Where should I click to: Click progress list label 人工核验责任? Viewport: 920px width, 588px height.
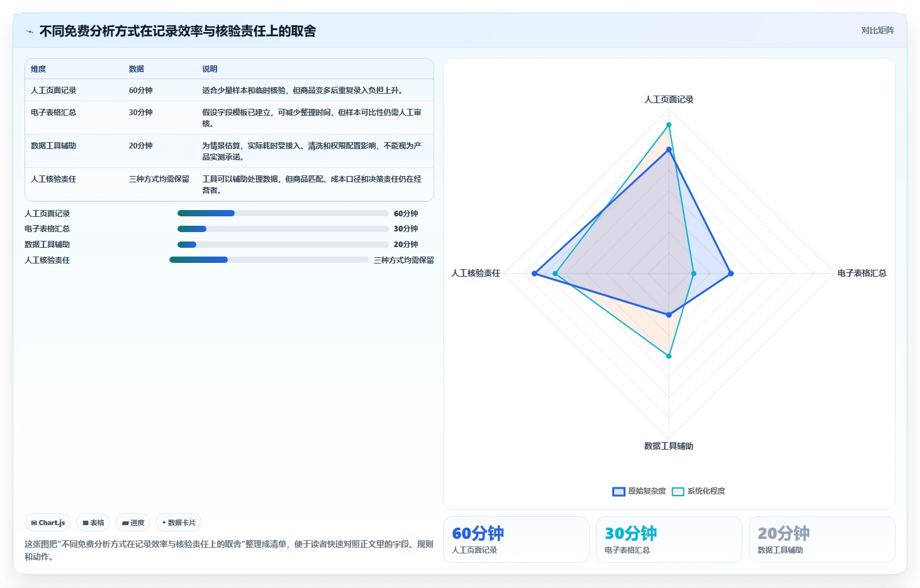tap(47, 260)
